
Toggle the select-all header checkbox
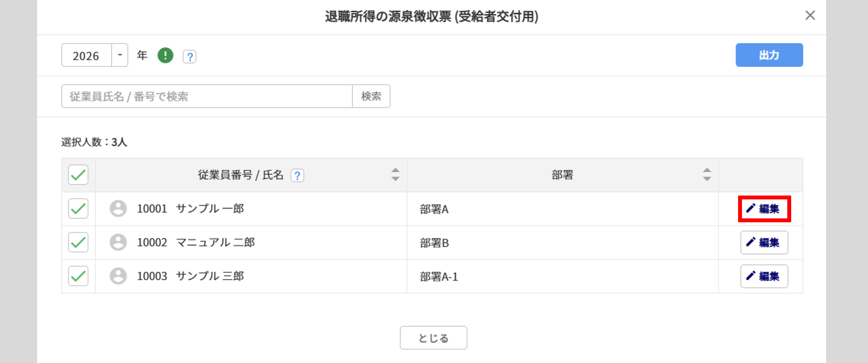(x=78, y=175)
